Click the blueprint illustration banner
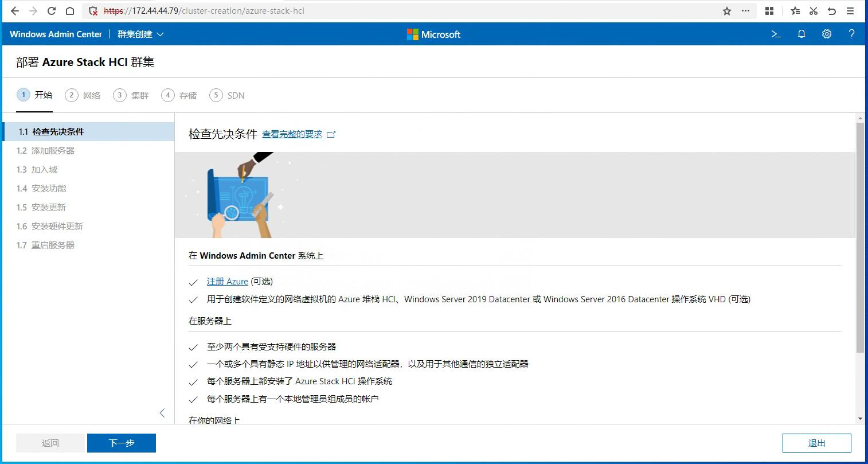This screenshot has width=868, height=464. [515, 195]
